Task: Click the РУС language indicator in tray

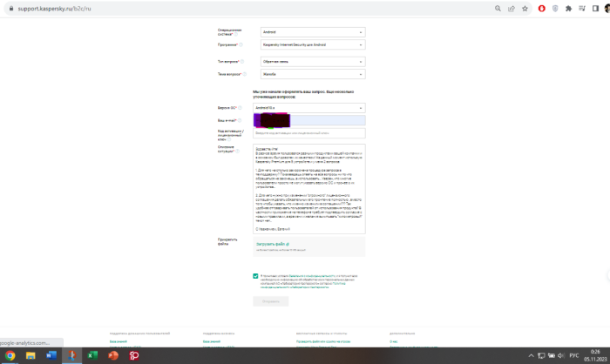Action: [574, 355]
